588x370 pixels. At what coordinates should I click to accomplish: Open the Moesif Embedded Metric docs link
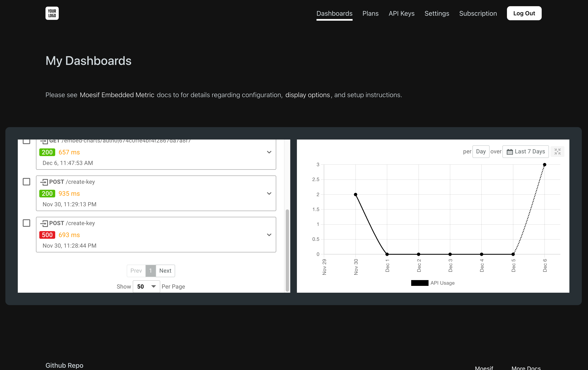tap(117, 95)
